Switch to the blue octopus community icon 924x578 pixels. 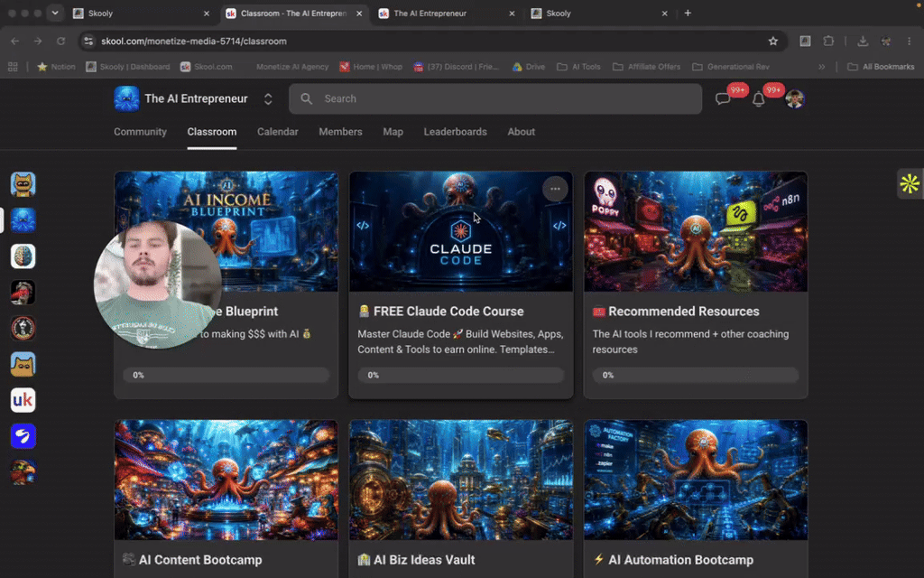23,220
